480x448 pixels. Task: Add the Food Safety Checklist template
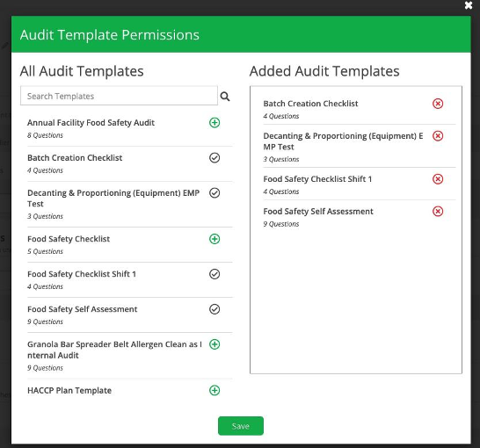(x=215, y=239)
